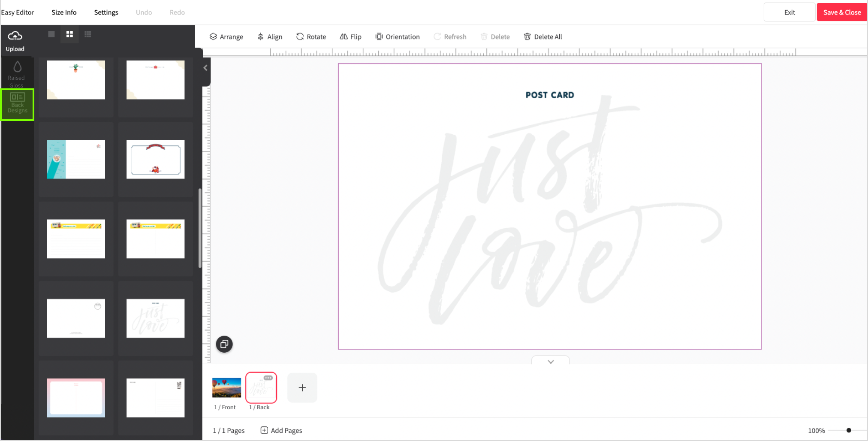Select the just love back design
The width and height of the screenshot is (868, 441).
156,318
